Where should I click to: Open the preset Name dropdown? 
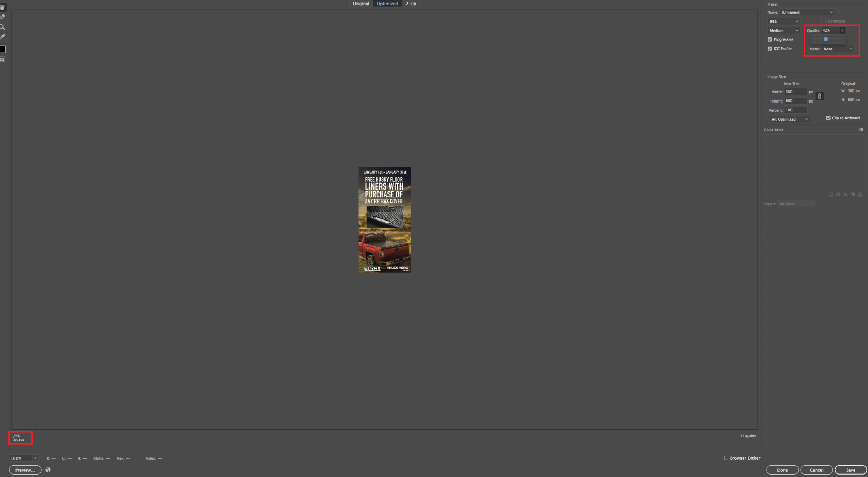807,12
